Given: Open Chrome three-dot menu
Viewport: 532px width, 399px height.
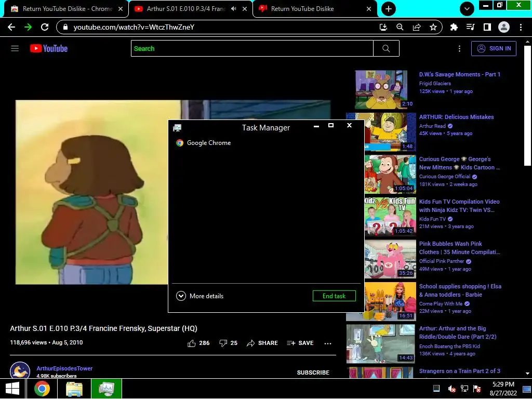Looking at the screenshot, I should coord(521,27).
